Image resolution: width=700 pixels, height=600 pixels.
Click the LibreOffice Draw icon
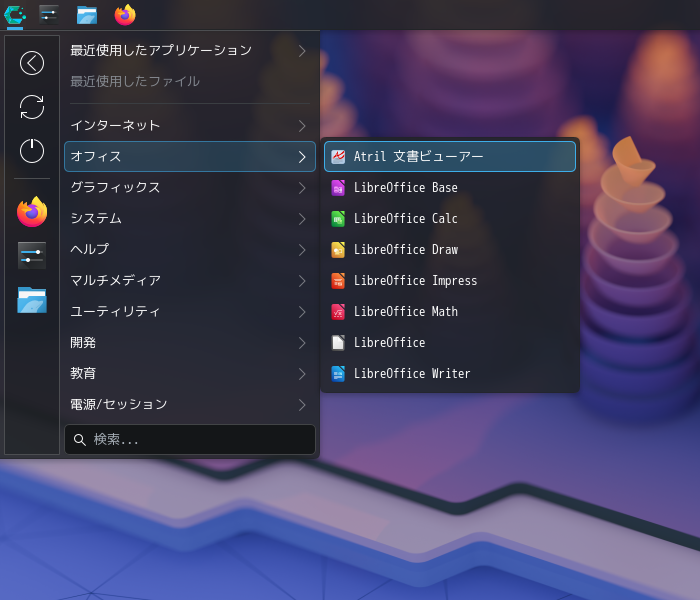338,250
